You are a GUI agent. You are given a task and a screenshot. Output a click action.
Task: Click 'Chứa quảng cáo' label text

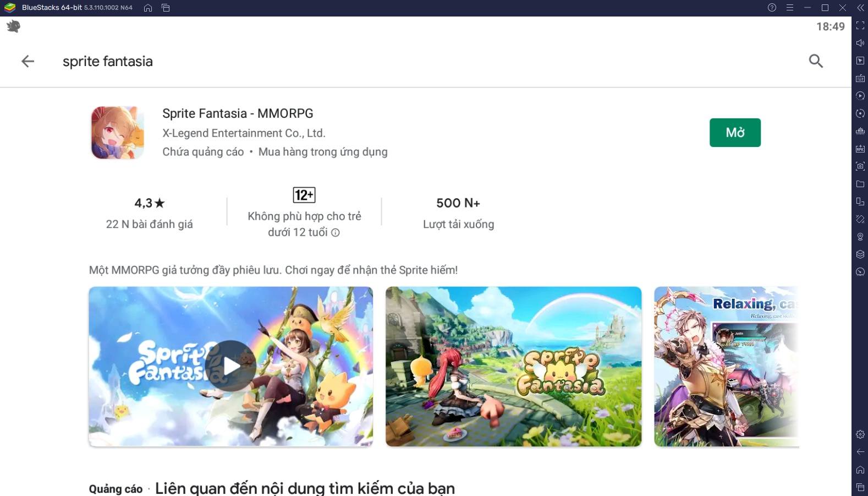203,152
